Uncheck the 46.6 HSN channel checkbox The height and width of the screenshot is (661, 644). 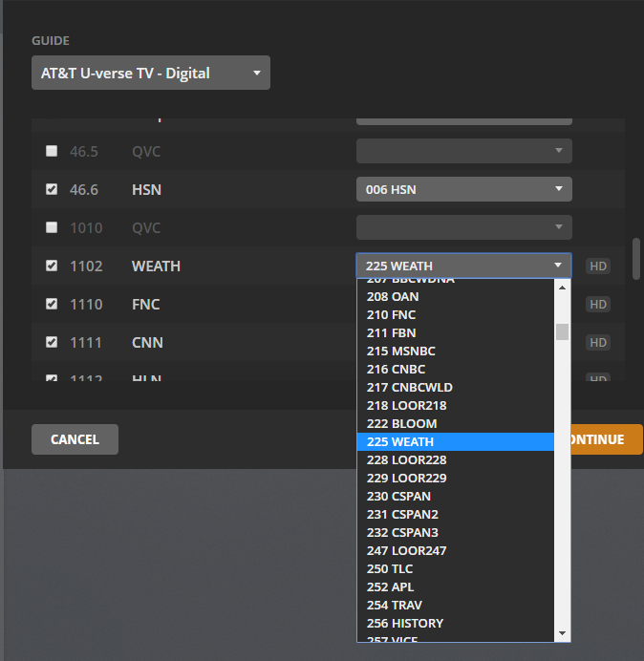point(52,189)
